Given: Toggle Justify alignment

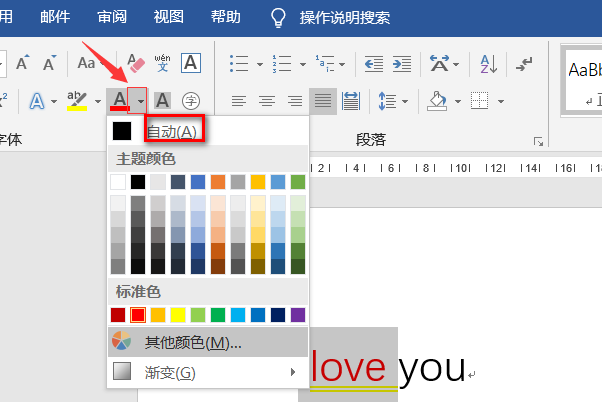Looking at the screenshot, I should (x=323, y=101).
